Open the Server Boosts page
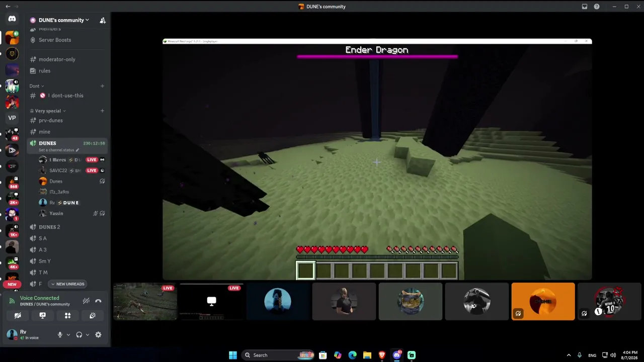This screenshot has height=362, width=644. click(x=55, y=40)
